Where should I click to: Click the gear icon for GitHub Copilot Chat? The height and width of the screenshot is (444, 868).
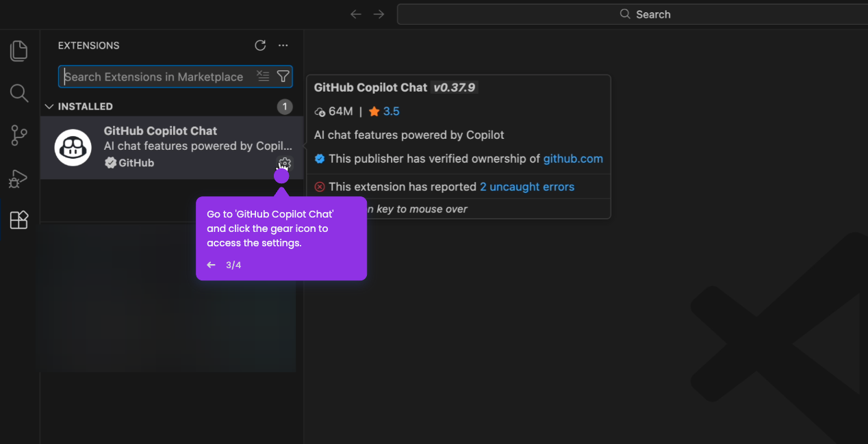click(284, 164)
